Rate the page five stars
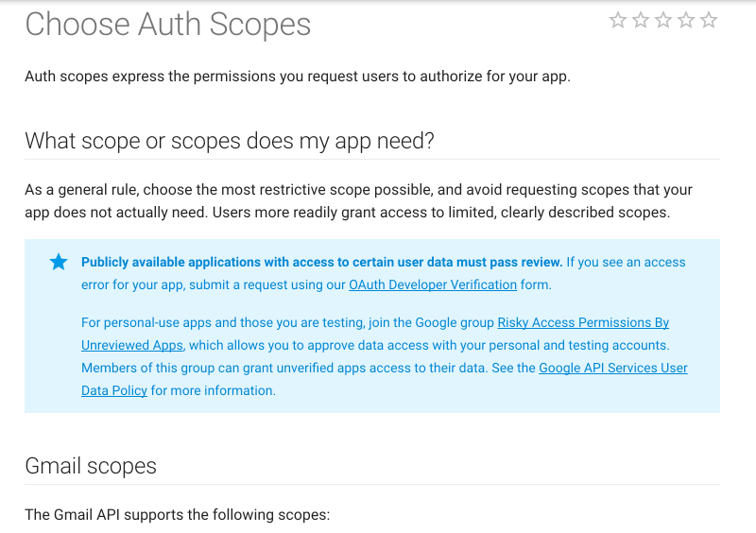Image resolution: width=756 pixels, height=533 pixels. 709,20
